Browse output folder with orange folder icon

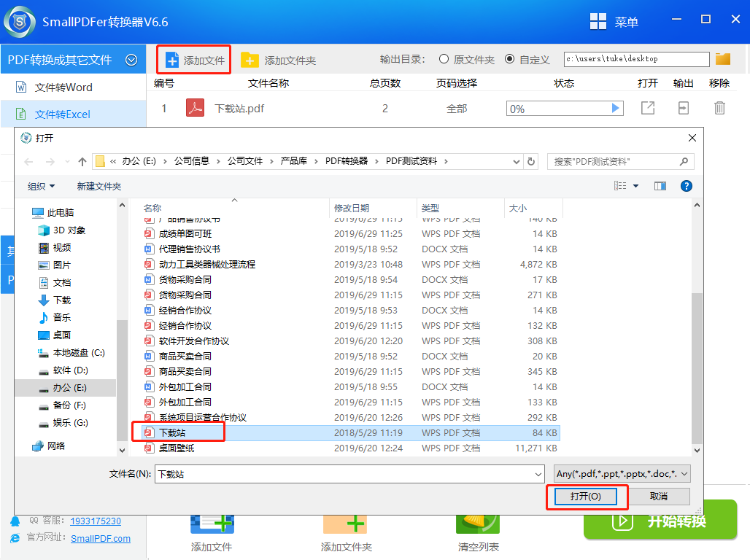pos(723,59)
